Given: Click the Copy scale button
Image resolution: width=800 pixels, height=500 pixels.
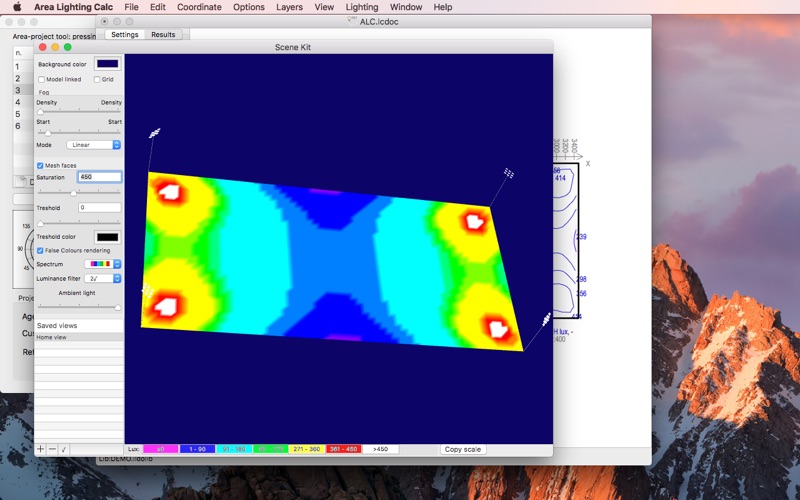Looking at the screenshot, I should point(463,449).
